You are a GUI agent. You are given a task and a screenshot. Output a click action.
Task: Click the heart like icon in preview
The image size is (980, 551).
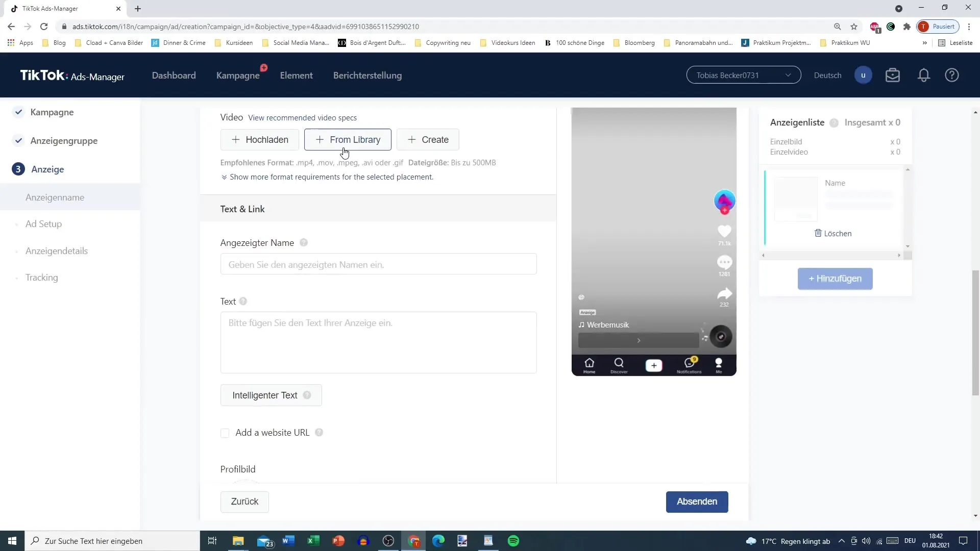(724, 231)
